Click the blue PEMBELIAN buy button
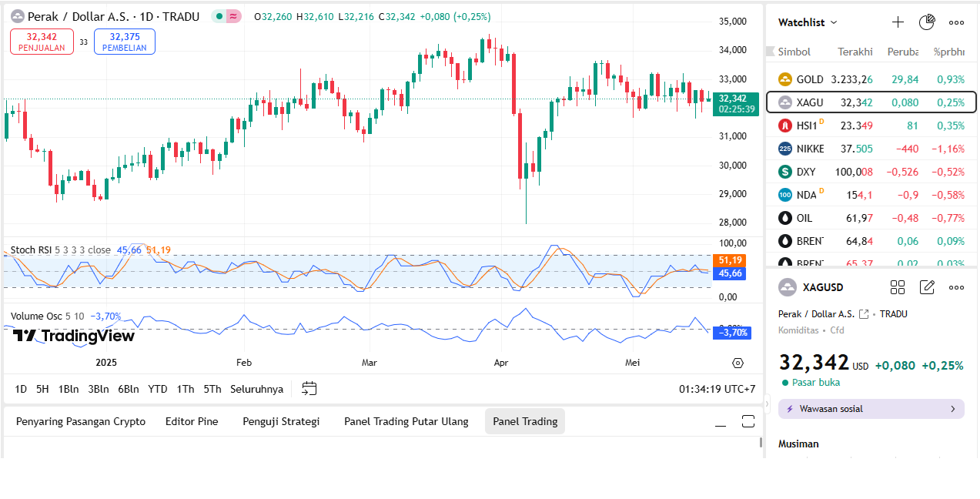 [125, 42]
